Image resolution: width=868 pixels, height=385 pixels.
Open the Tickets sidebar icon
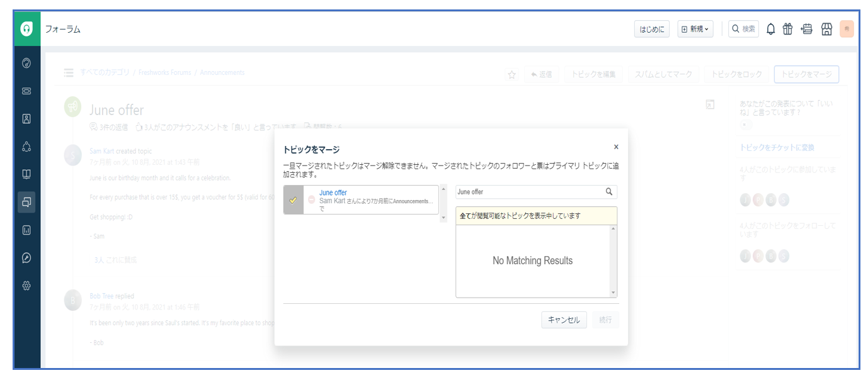pos(26,91)
